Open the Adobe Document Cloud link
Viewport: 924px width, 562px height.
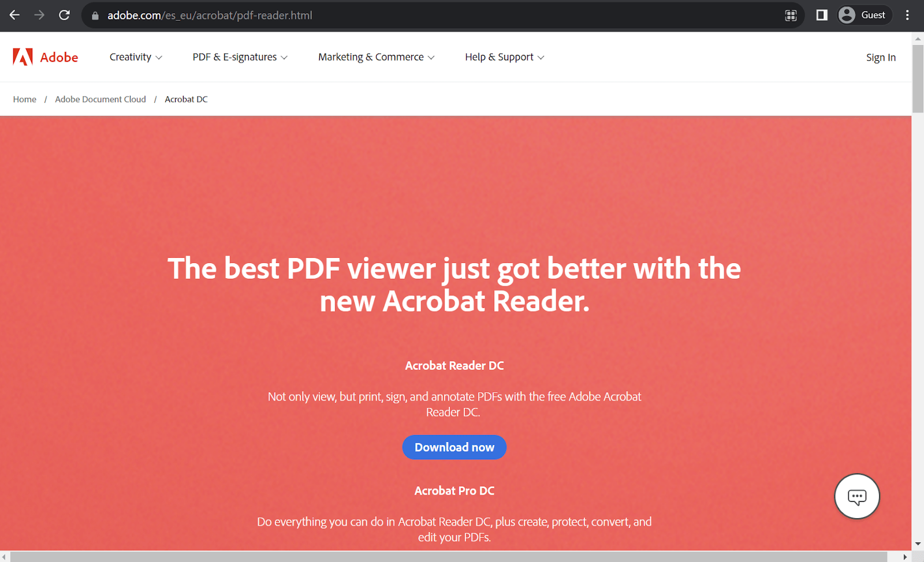pos(100,99)
